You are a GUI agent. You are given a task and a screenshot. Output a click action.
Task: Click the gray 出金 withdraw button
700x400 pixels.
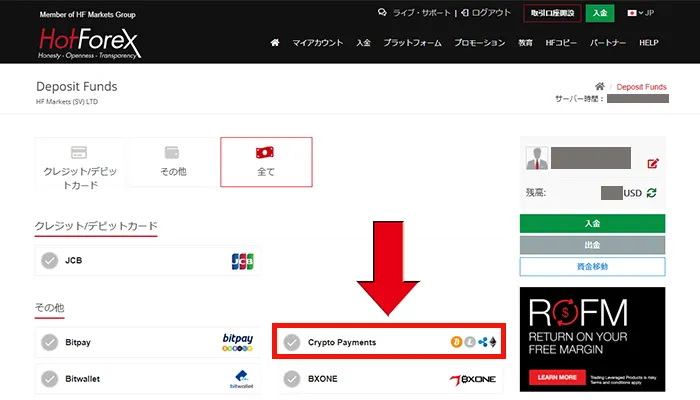[592, 245]
